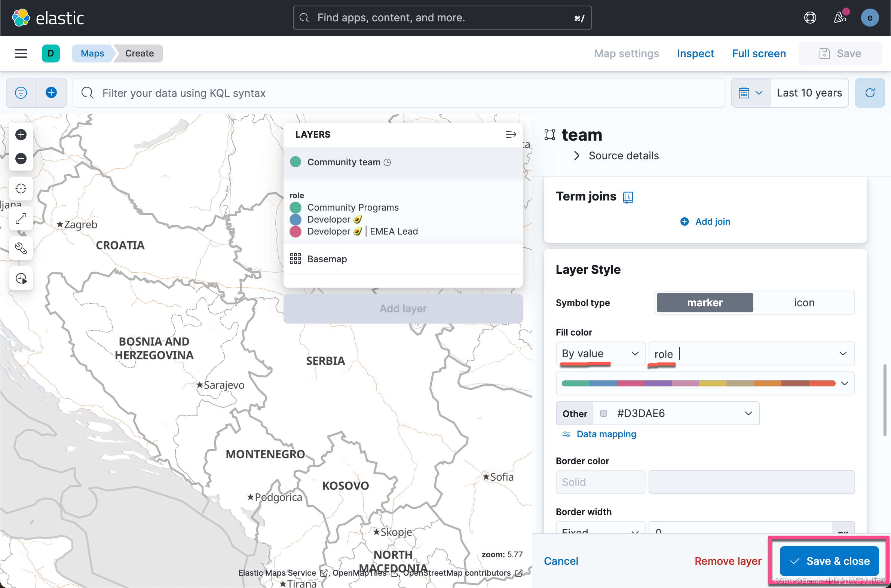Open the color ramp palette dropdown
Image resolution: width=891 pixels, height=588 pixels.
845,383
